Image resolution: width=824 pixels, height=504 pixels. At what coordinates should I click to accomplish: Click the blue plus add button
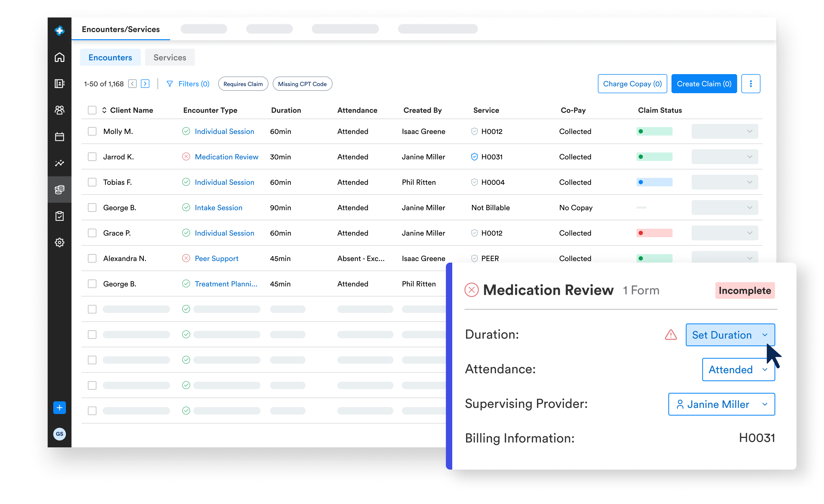tap(60, 407)
